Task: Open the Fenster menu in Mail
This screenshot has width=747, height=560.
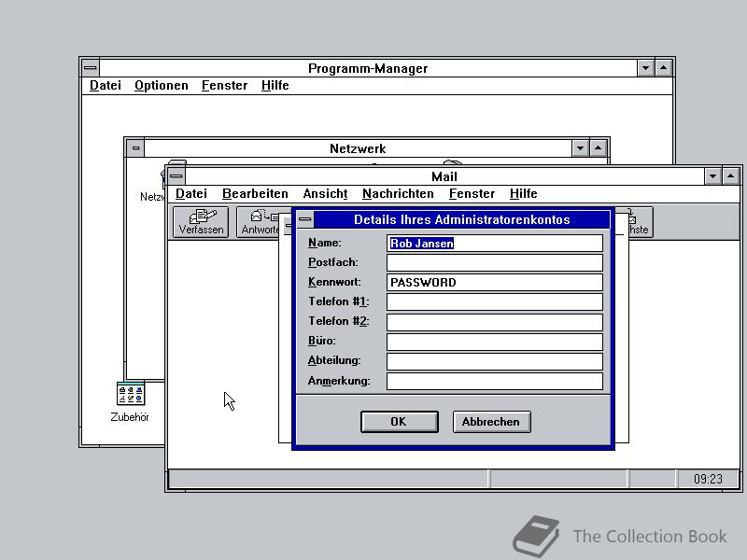Action: 472,193
